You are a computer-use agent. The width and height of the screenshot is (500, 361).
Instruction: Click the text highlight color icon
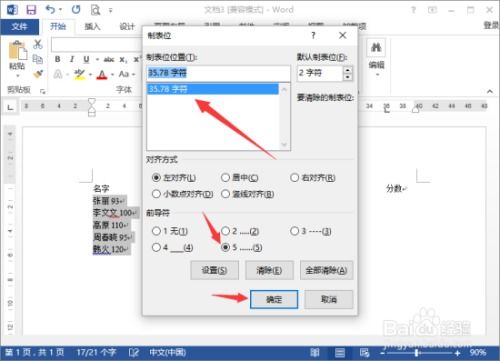point(79,74)
